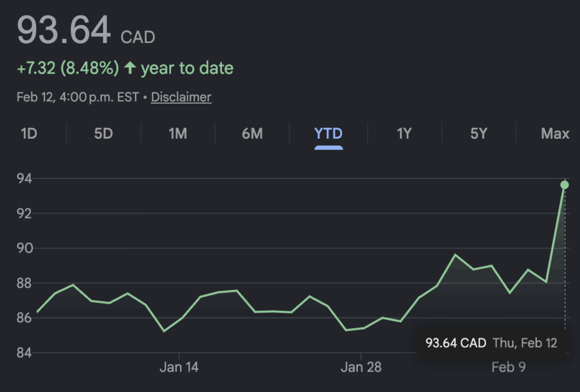Click the highlighted YTD tab
Screen dimensions: 580x392
point(329,134)
